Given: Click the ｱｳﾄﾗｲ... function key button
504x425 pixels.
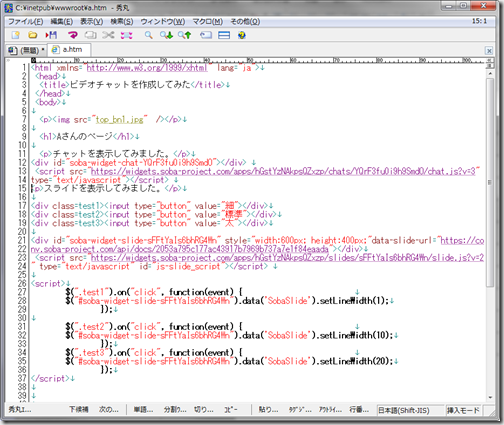Looking at the screenshot, I should tap(330, 410).
